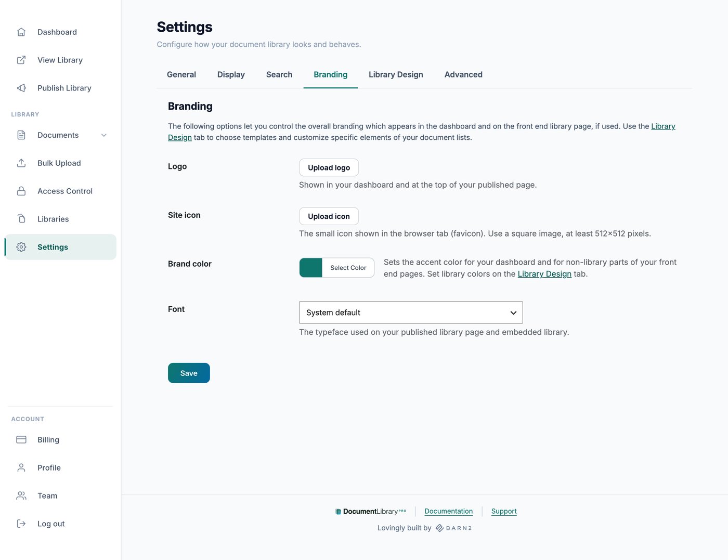Click the Access Control padlock icon
The height and width of the screenshot is (560, 728).
click(21, 191)
